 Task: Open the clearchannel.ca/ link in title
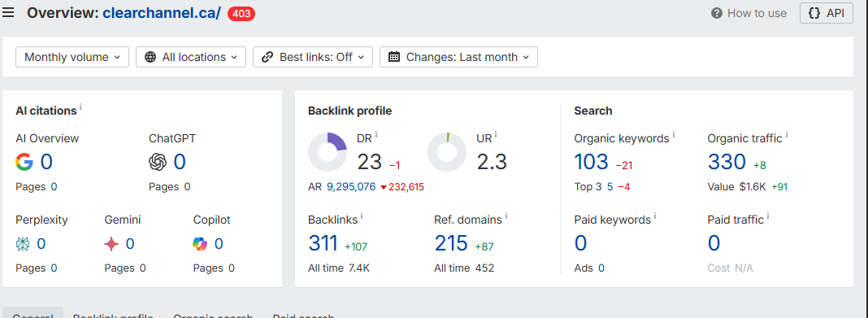(162, 13)
